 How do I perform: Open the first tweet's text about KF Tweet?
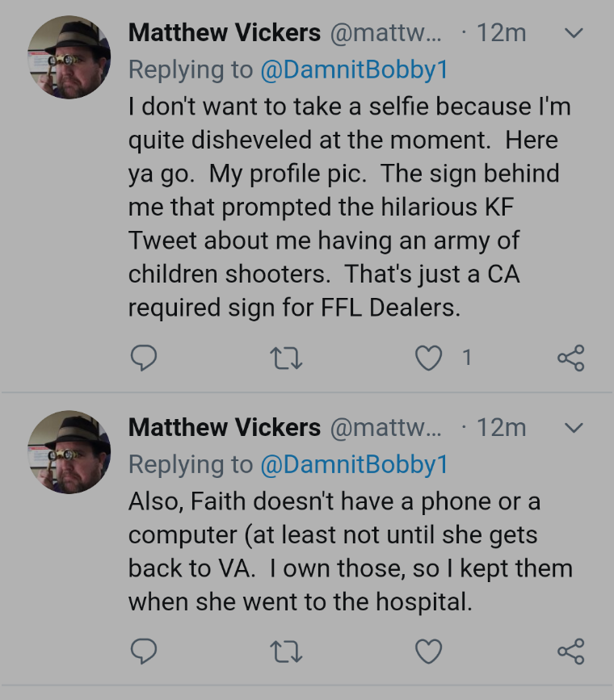coord(350,207)
